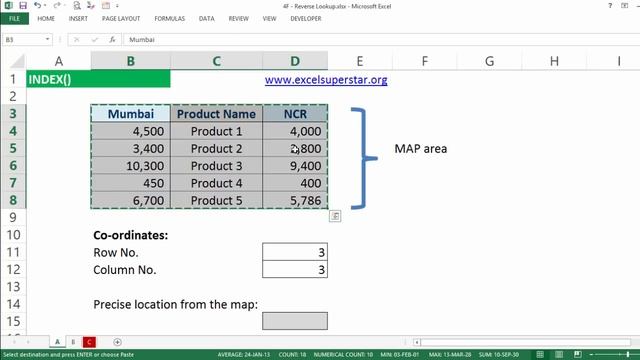Select column C header
Image resolution: width=640 pixels, height=360 pixels.
(x=216, y=61)
